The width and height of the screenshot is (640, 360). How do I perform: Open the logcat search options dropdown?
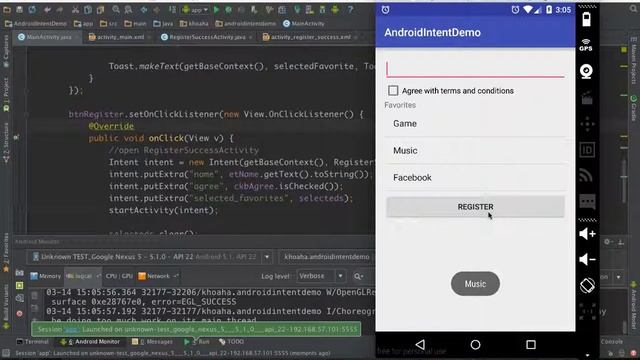click(358, 276)
